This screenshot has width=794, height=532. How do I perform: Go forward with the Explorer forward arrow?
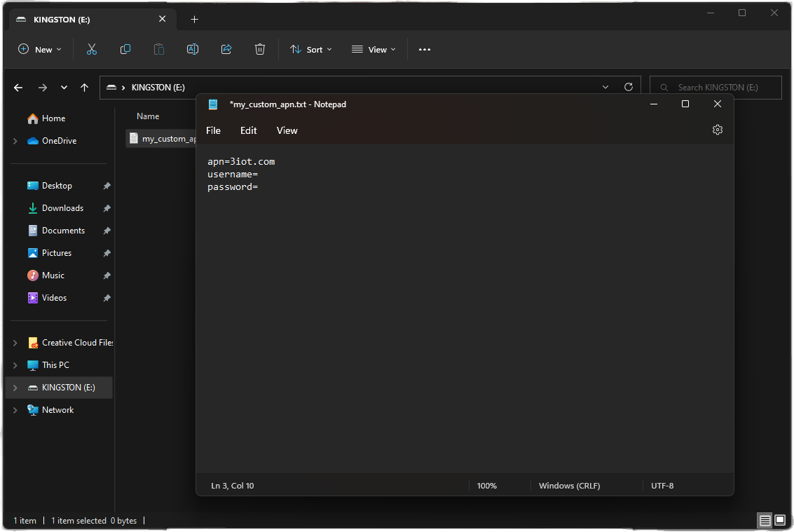43,88
